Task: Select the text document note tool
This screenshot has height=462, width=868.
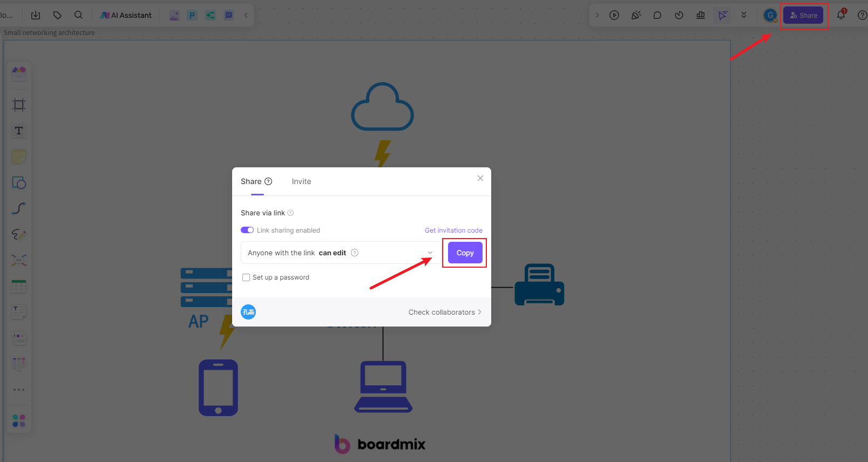Action: [x=19, y=312]
